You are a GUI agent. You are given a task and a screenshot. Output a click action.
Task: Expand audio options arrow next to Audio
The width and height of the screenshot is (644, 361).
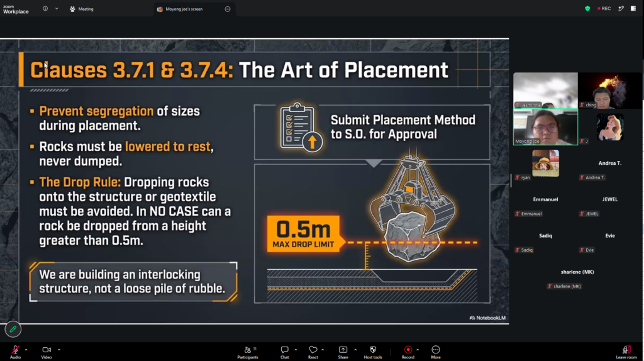tap(26, 350)
